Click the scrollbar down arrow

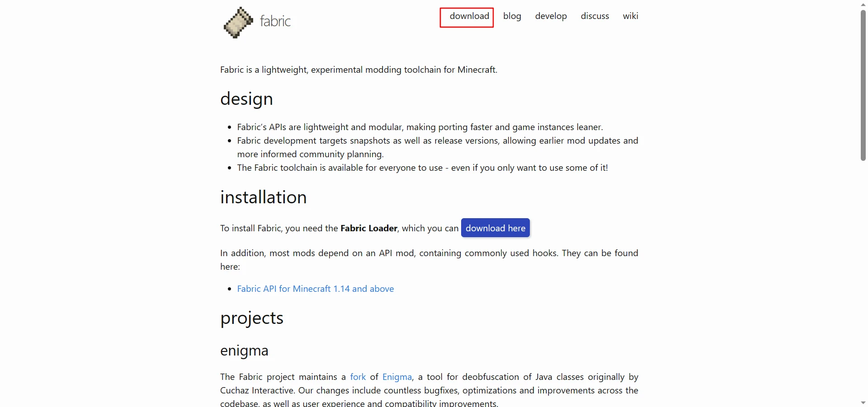[x=863, y=402]
